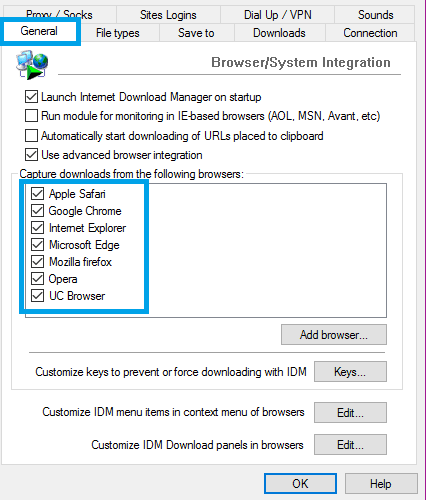Uncheck Apple Safari in browser list

[x=37, y=194]
